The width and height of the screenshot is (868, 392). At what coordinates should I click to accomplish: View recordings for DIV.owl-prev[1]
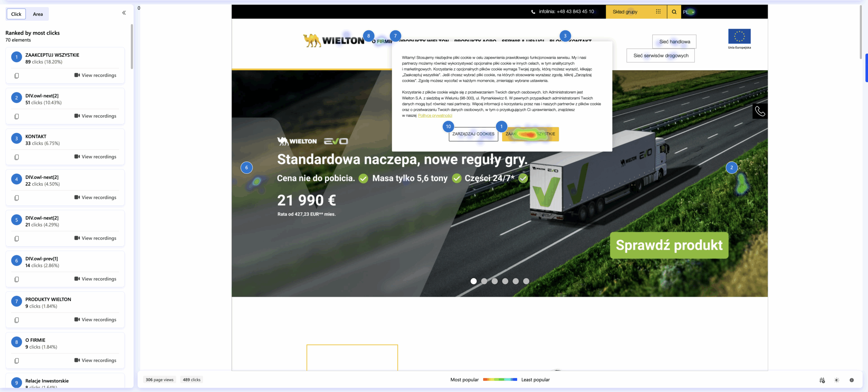click(x=95, y=279)
